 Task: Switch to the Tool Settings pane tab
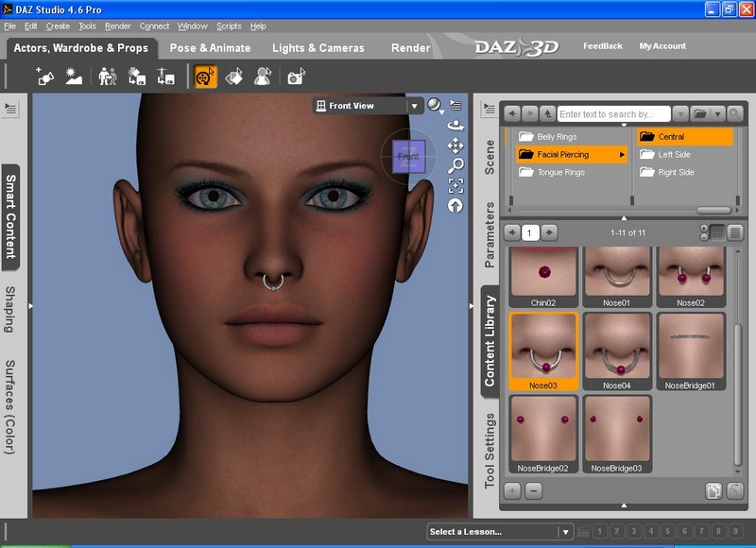click(x=490, y=451)
